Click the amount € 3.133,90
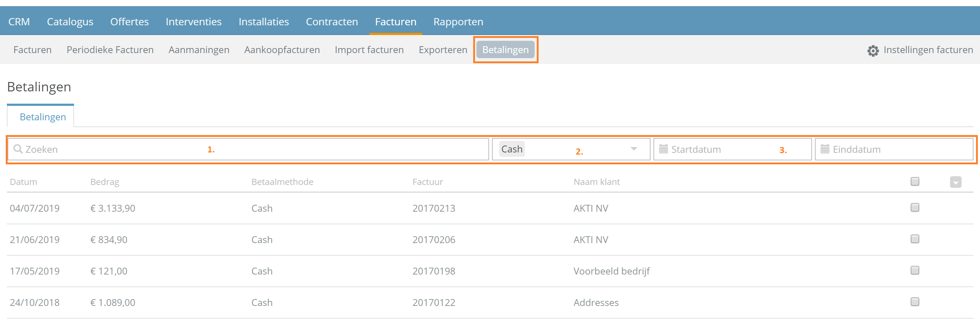 (x=113, y=208)
